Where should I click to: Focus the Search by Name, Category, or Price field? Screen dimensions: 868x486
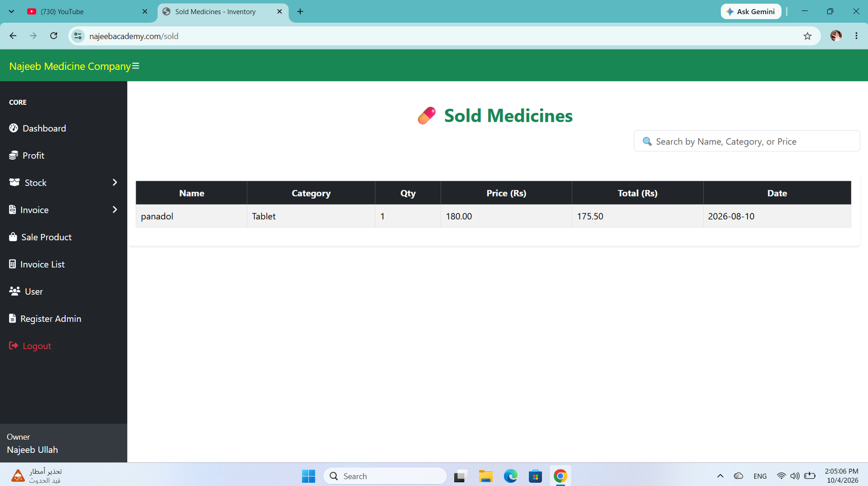[746, 141]
